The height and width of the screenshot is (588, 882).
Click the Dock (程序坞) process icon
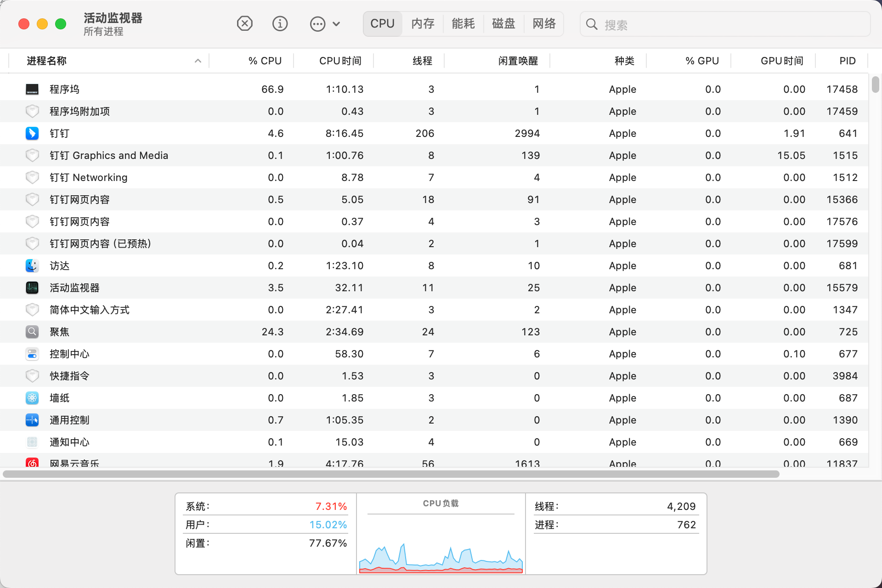[32, 89]
